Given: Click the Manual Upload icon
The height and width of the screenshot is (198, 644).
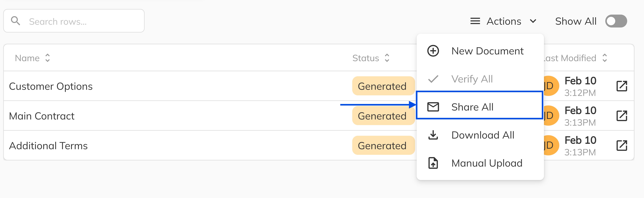Looking at the screenshot, I should [x=433, y=163].
